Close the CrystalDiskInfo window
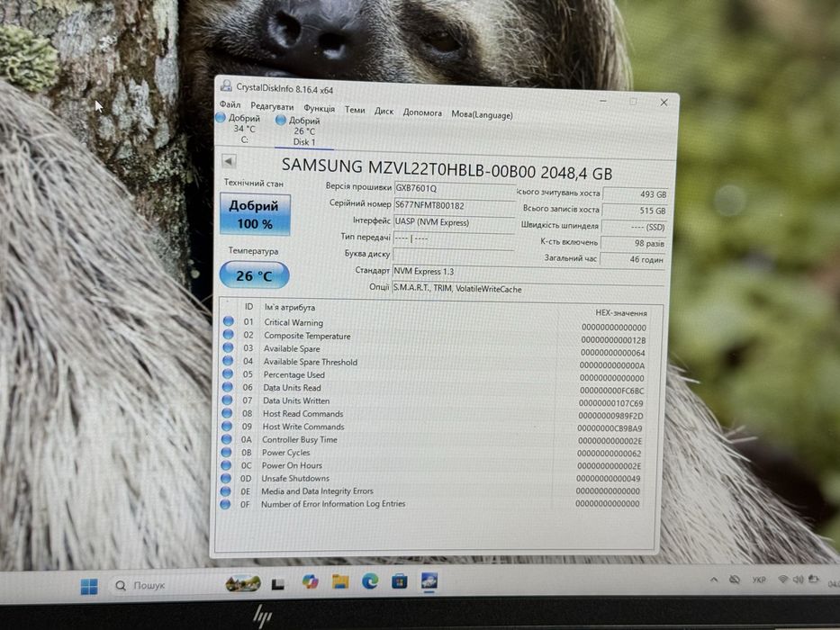This screenshot has width=840, height=630. point(664,102)
